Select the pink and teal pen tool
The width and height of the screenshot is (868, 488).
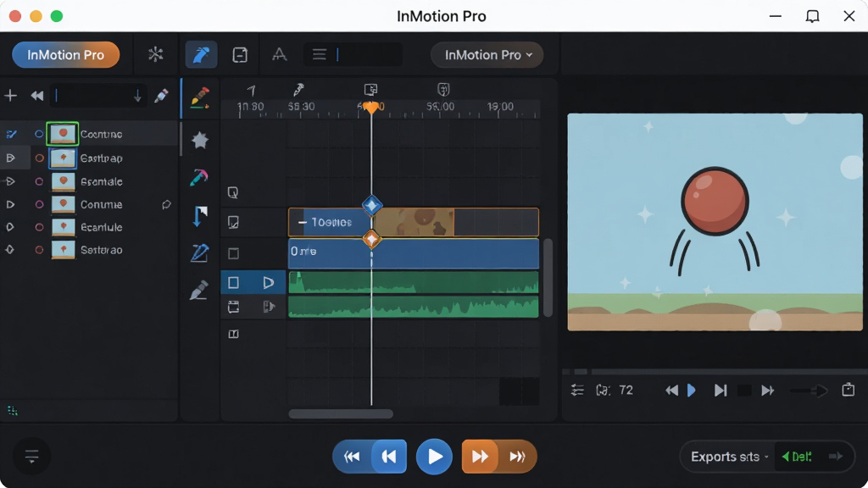click(199, 177)
